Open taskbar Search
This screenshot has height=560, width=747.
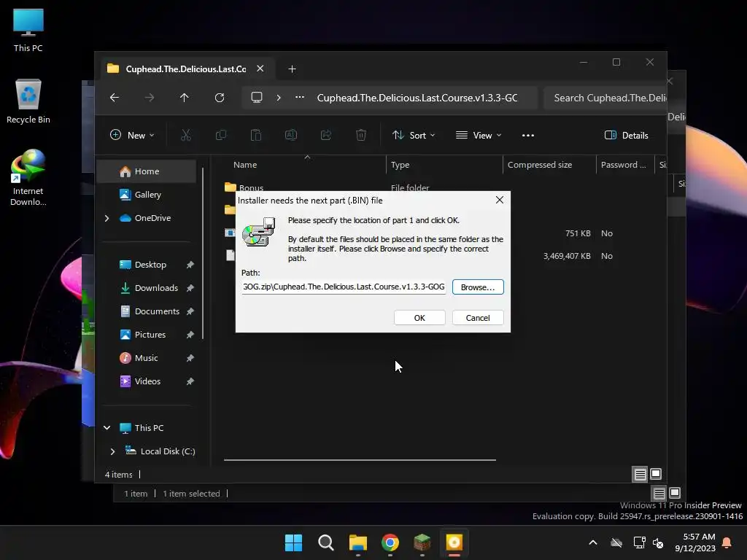(326, 542)
